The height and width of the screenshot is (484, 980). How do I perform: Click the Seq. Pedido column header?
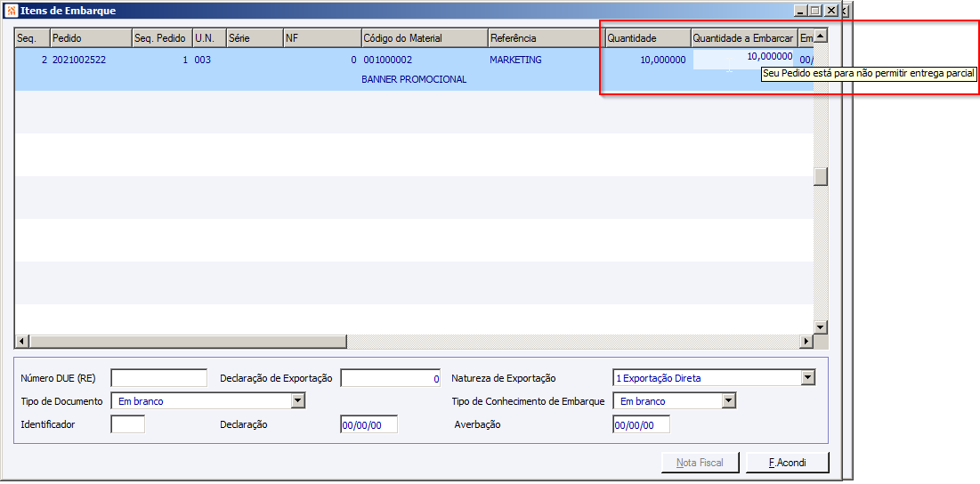tap(163, 38)
